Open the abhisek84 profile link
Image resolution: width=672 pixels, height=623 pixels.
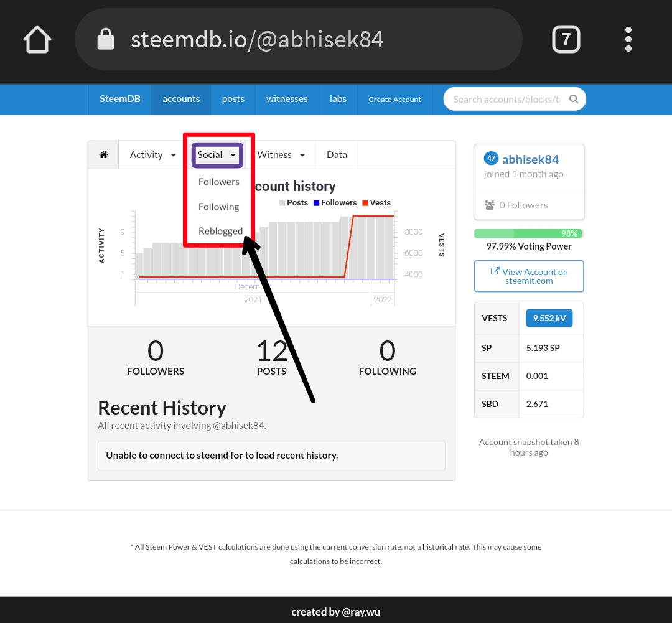coord(530,159)
